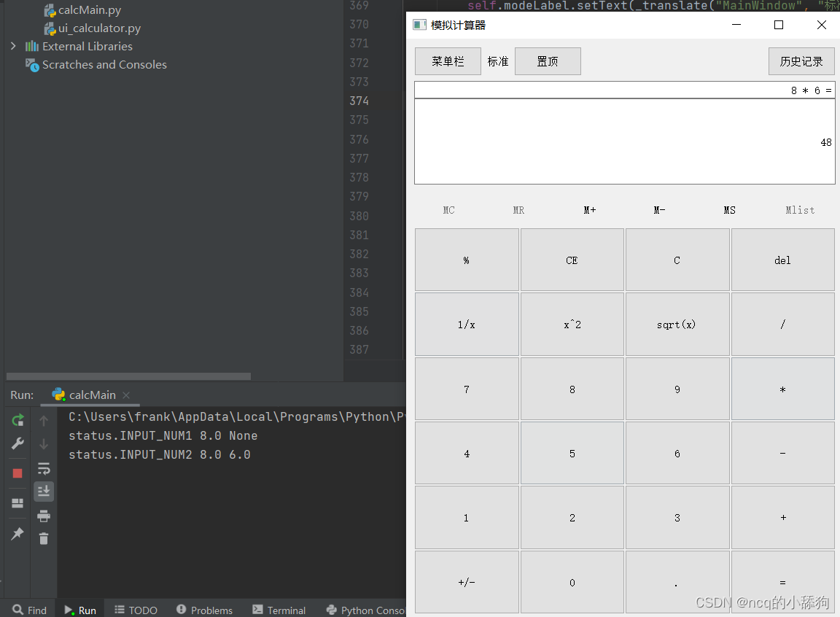840x617 pixels.
Task: Print the console output
Action: [x=43, y=515]
